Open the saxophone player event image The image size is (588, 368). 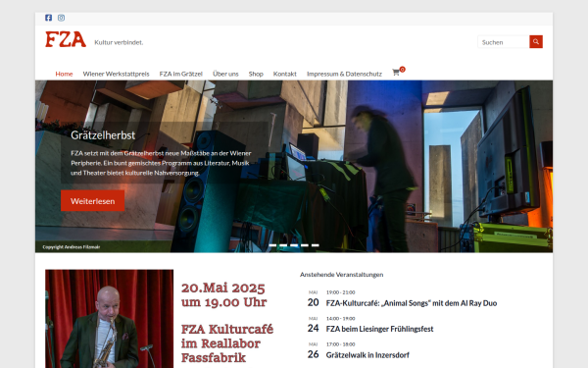110,318
